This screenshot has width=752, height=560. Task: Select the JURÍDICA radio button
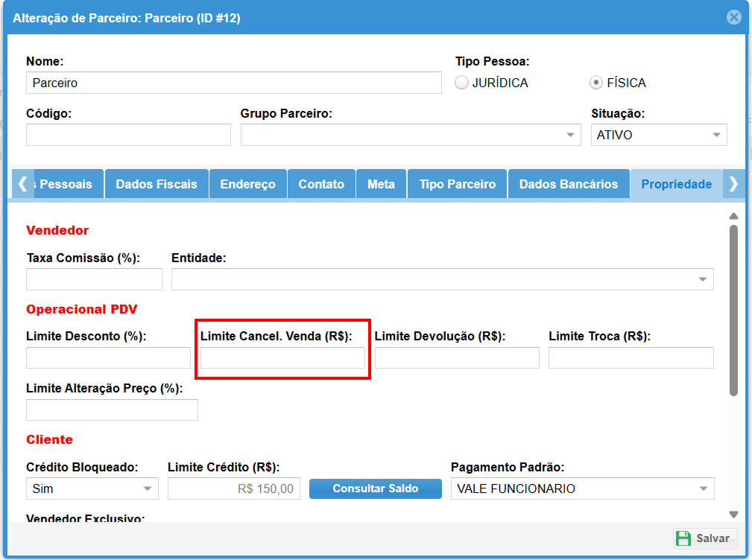pyautogui.click(x=462, y=83)
